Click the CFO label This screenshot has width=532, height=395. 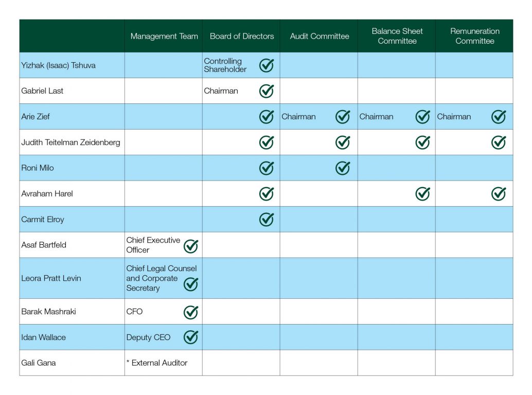pyautogui.click(x=134, y=312)
